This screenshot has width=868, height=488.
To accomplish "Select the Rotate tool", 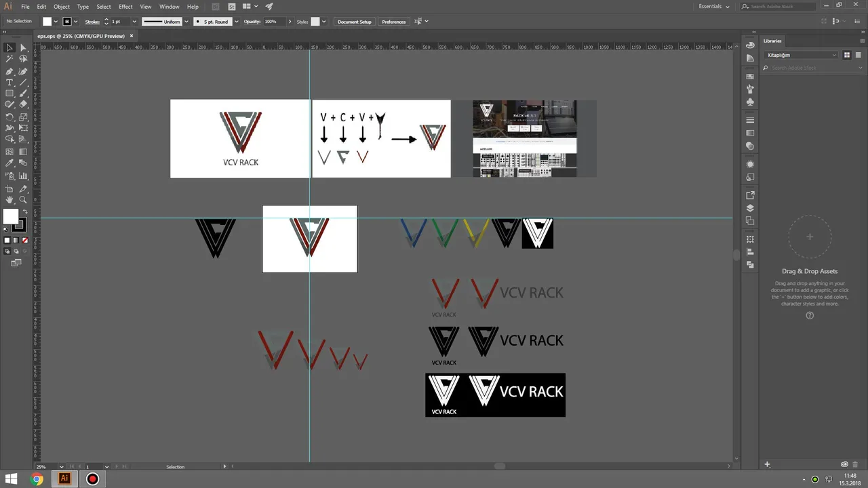I will (x=9, y=117).
